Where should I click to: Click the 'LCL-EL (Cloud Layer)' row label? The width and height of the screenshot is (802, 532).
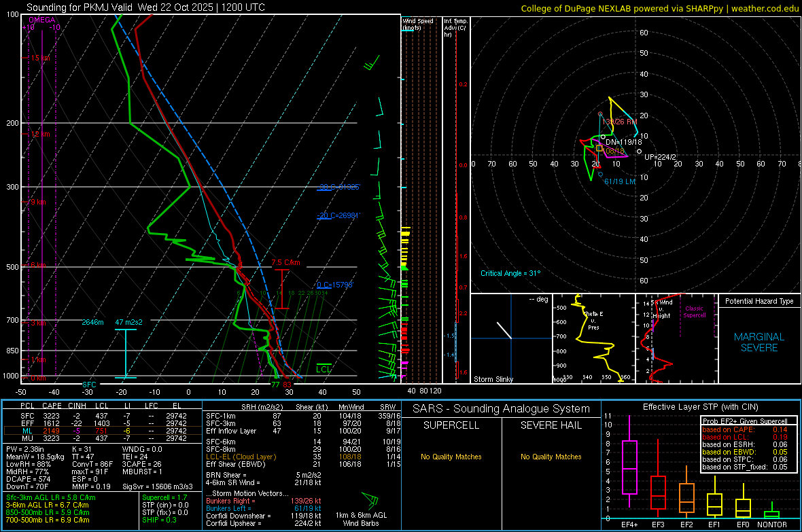(241, 457)
